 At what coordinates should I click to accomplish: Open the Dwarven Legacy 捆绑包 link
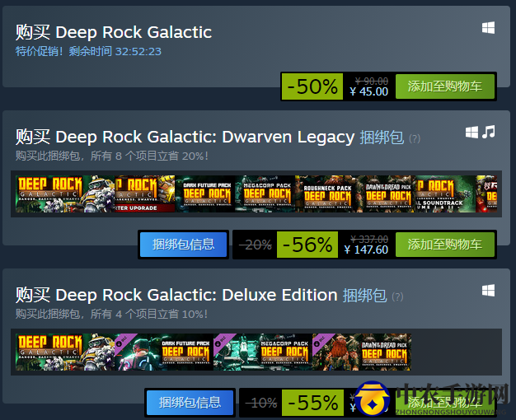pyautogui.click(x=382, y=138)
